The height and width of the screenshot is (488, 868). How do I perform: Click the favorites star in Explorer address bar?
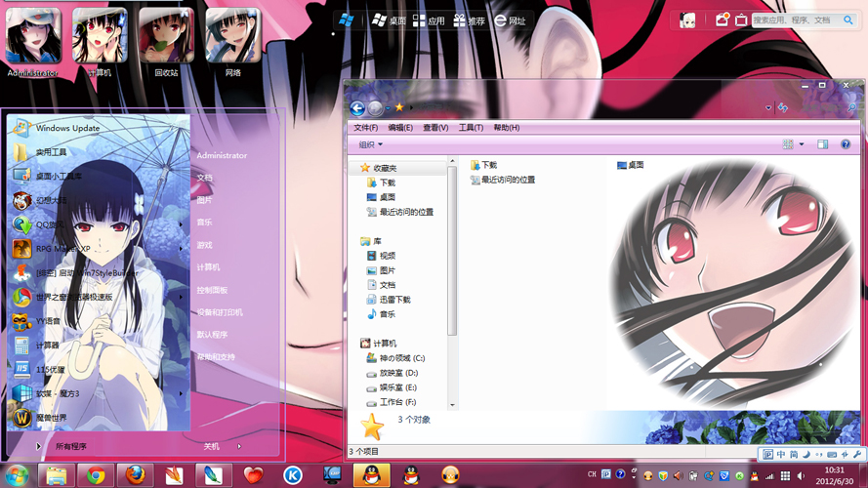(399, 107)
